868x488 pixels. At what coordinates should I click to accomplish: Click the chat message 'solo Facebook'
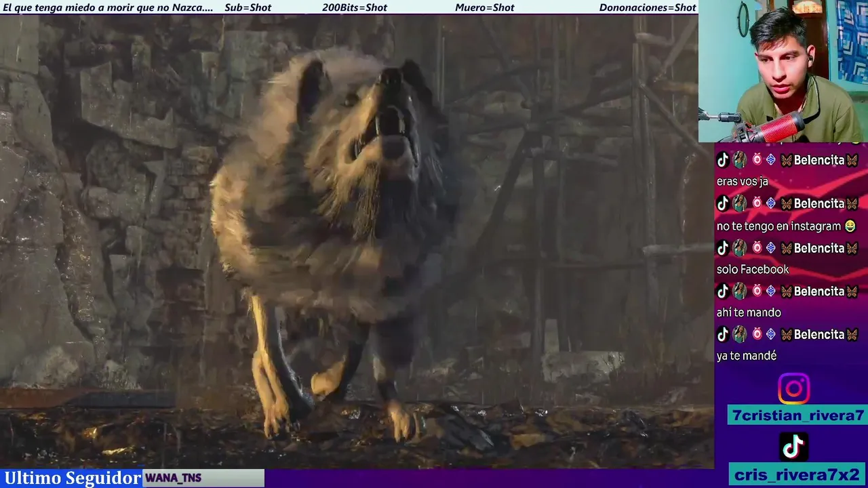(x=753, y=269)
